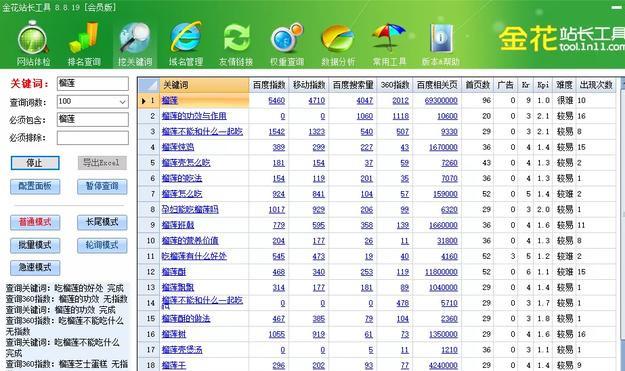Sort table by 移动指数 column header

tap(309, 85)
